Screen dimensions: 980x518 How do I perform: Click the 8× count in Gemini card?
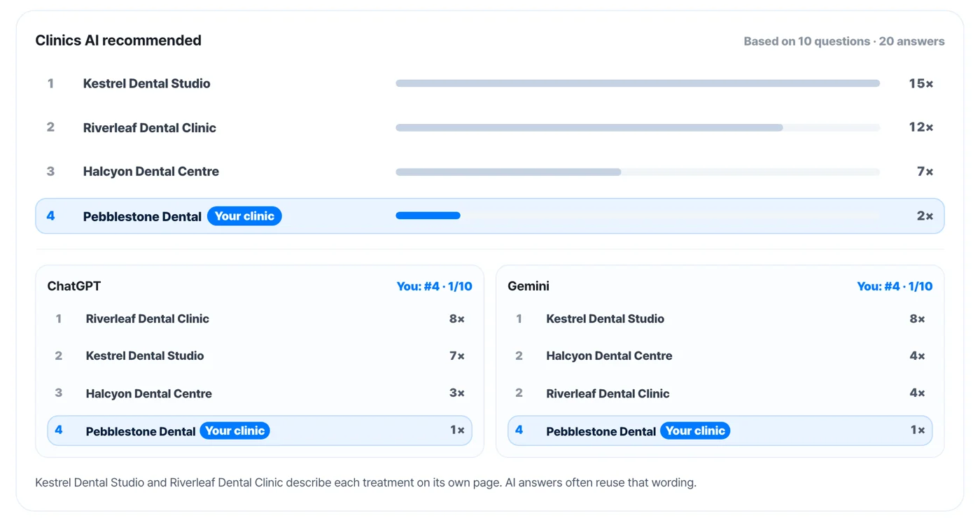(918, 318)
